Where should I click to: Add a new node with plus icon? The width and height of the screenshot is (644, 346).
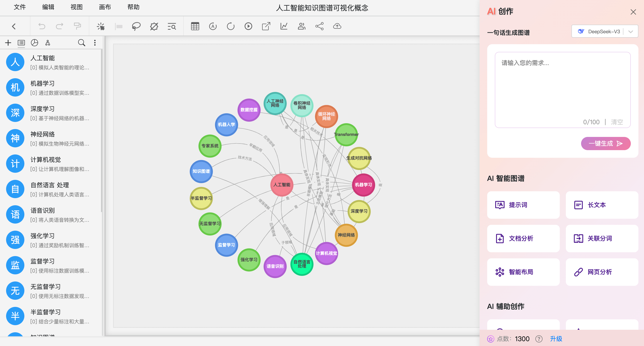[8, 43]
